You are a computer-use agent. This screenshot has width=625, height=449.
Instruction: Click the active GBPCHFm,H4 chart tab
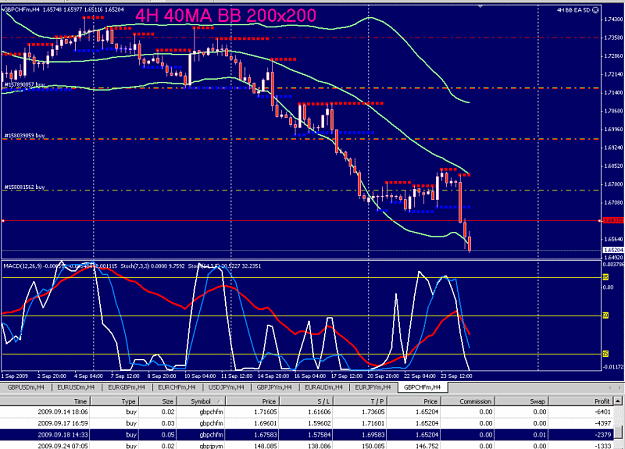[422, 387]
